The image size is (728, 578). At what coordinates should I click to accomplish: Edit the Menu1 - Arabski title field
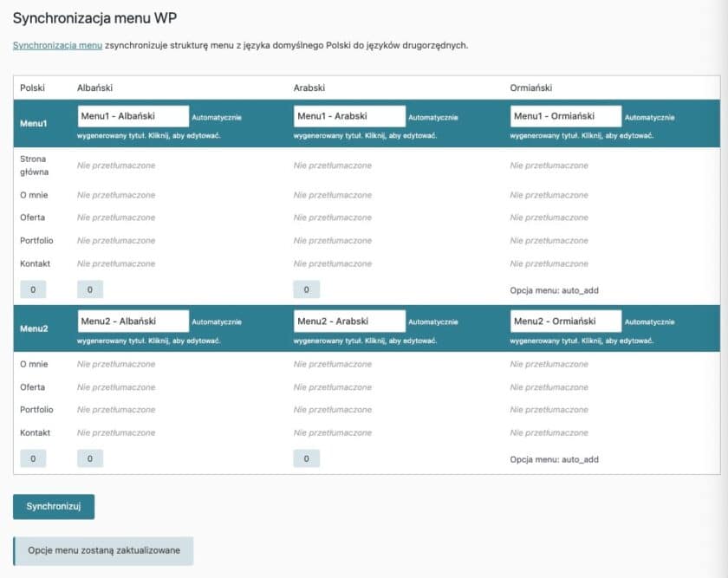click(x=350, y=116)
